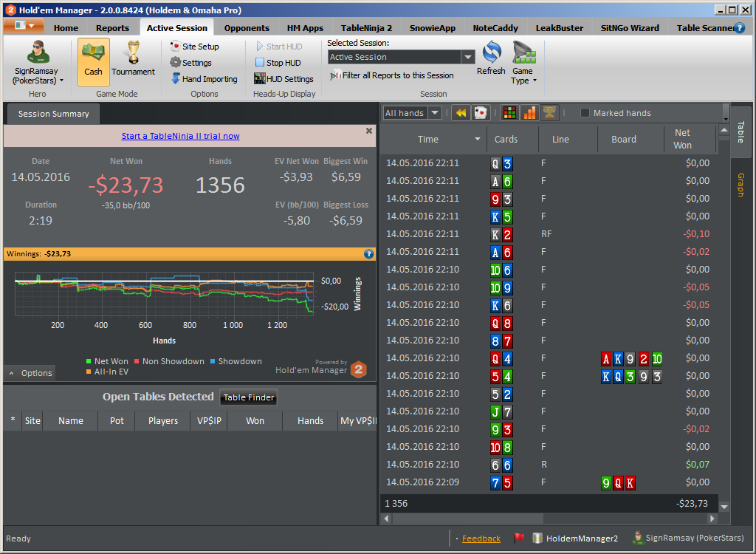Viewport: 756px width, 554px height.
Task: Select the hand row with net won $0,07
Action: coord(549,464)
